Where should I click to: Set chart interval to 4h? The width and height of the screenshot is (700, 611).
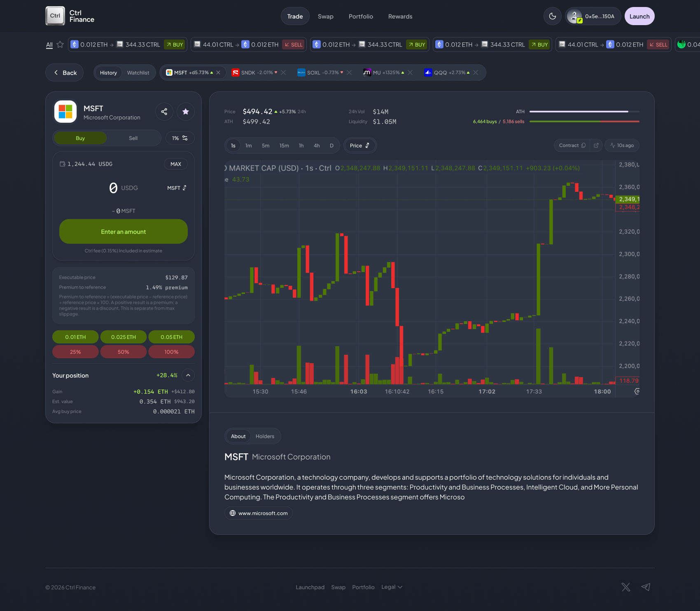pyautogui.click(x=317, y=145)
